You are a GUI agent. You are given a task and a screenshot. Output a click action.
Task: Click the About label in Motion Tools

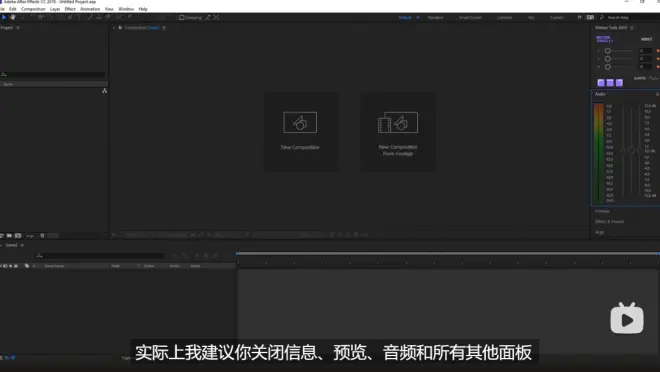coord(647,39)
